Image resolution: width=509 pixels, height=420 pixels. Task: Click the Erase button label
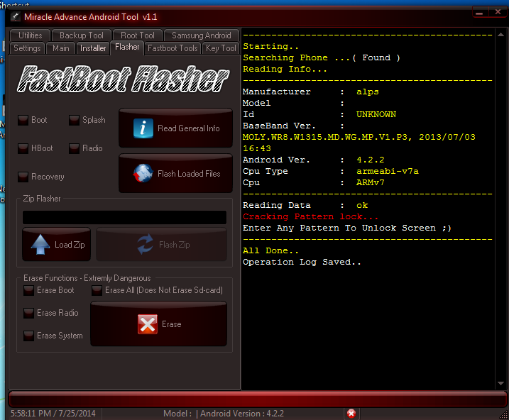tap(172, 324)
